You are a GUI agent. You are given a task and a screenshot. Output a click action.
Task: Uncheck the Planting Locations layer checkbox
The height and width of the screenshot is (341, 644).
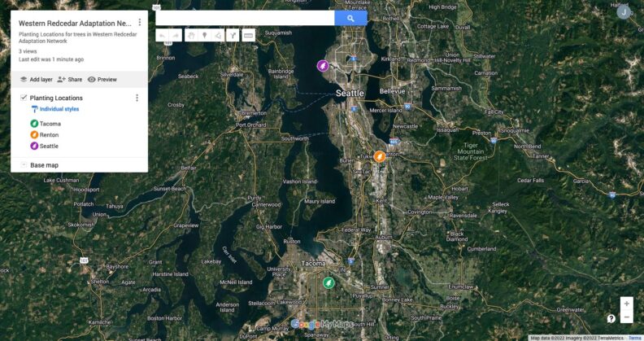(x=24, y=98)
